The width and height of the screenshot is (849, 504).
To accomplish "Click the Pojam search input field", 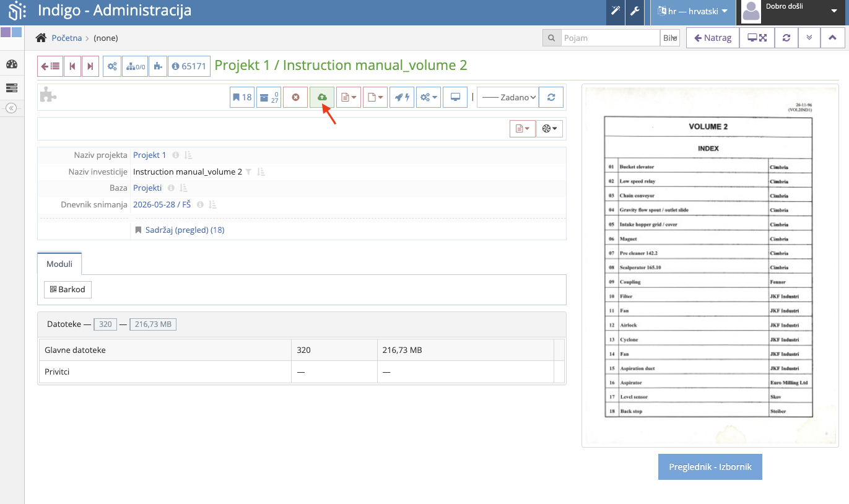I will tap(611, 38).
